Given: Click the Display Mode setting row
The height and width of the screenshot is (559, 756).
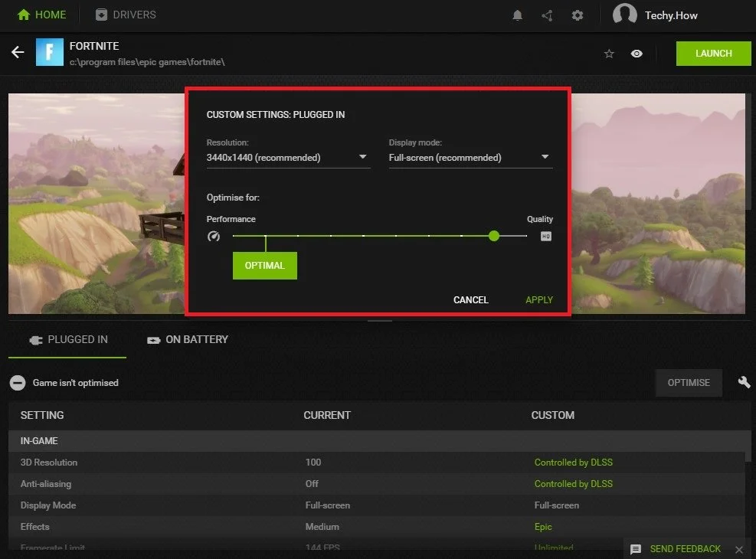Looking at the screenshot, I should tap(377, 505).
